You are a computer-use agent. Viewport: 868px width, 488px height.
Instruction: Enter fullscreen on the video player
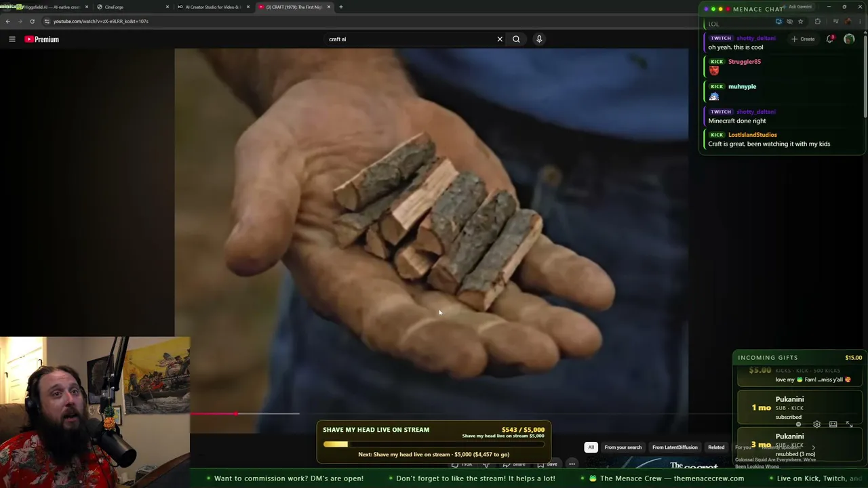point(849,424)
